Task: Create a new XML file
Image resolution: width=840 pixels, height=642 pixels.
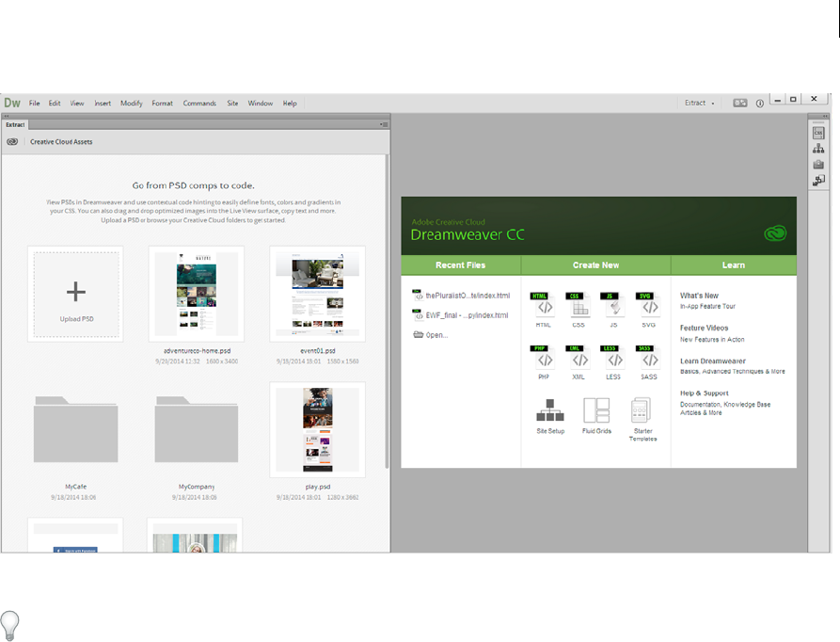Action: (x=578, y=362)
